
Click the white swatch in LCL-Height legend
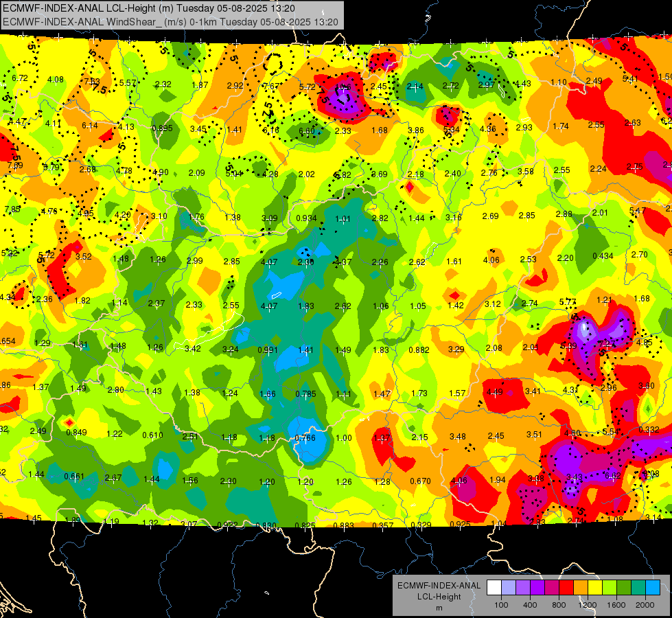(494, 588)
